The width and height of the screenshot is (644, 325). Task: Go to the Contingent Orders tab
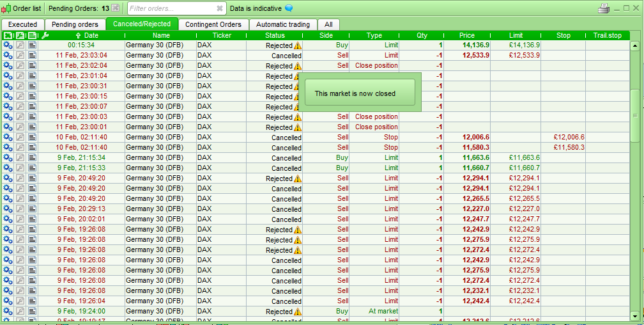coord(213,24)
